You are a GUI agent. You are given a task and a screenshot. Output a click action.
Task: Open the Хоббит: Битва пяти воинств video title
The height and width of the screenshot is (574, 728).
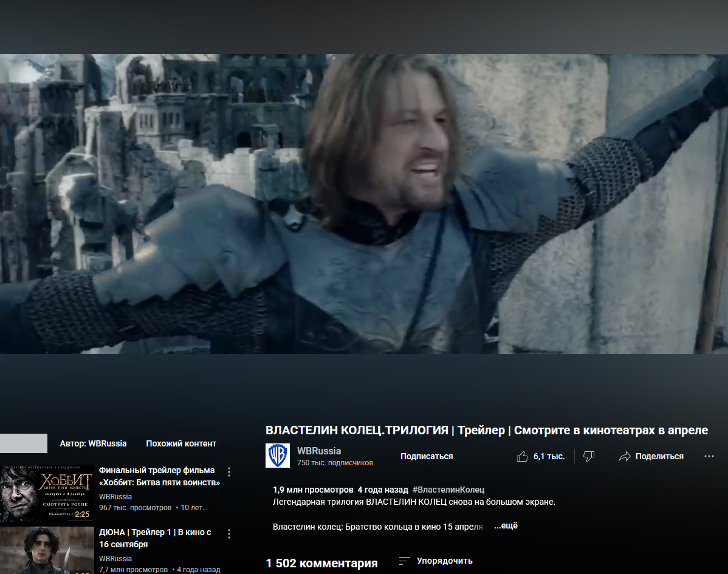click(159, 477)
